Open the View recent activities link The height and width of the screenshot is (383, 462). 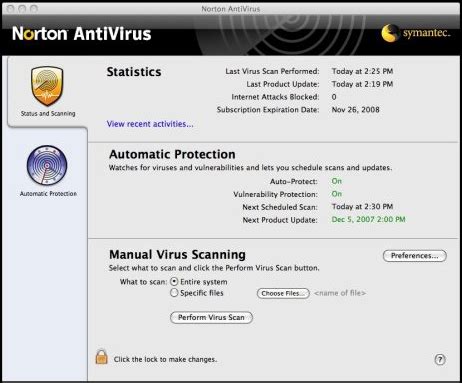150,124
